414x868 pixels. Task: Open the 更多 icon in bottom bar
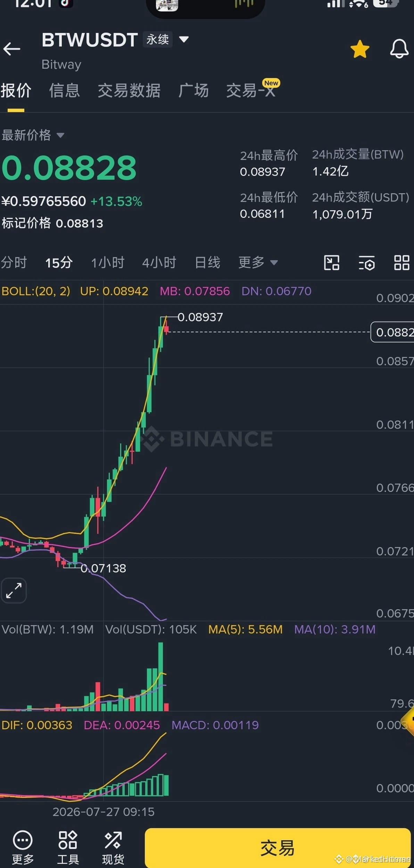pos(23,848)
